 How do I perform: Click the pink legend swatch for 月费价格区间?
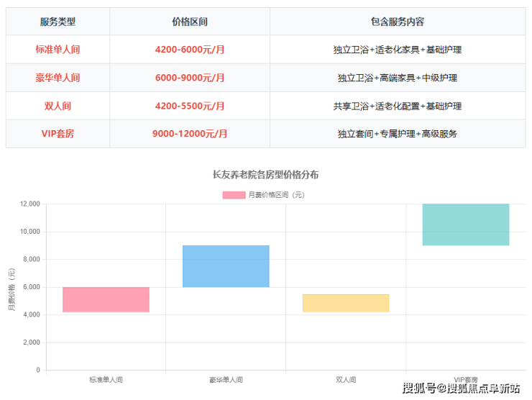pyautogui.click(x=234, y=195)
